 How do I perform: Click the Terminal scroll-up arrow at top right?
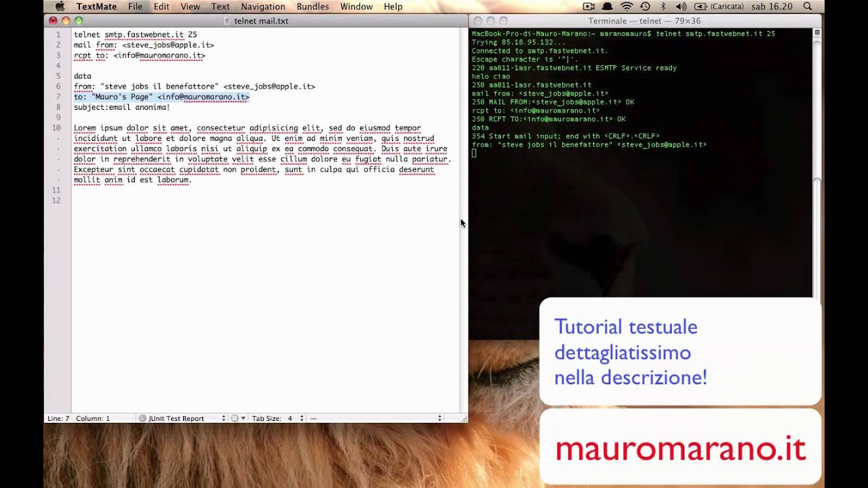818,32
